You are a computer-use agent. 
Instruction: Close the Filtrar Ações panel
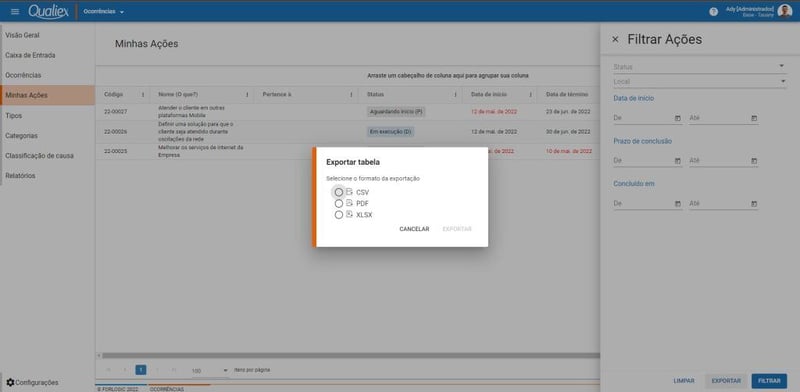pyautogui.click(x=615, y=39)
